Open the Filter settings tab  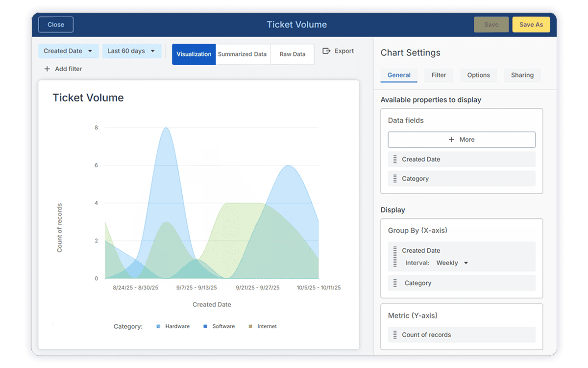click(439, 75)
